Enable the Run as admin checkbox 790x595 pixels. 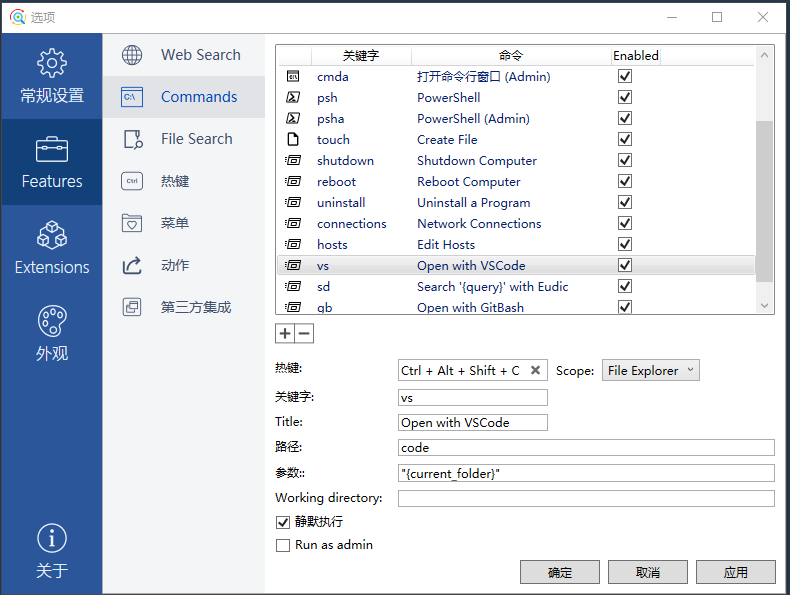283,545
